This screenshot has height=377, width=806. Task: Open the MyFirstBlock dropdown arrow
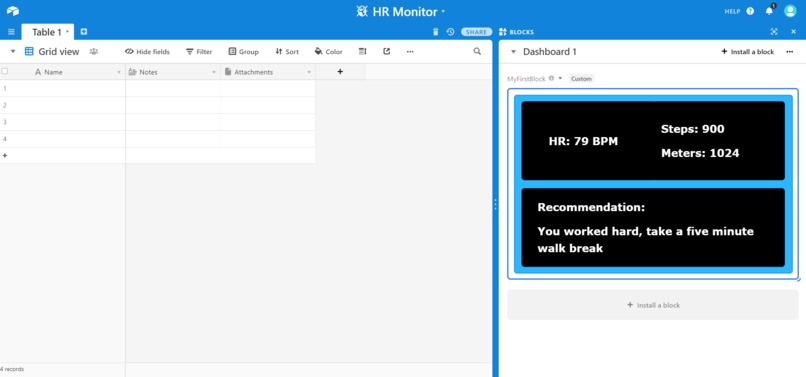tap(560, 78)
